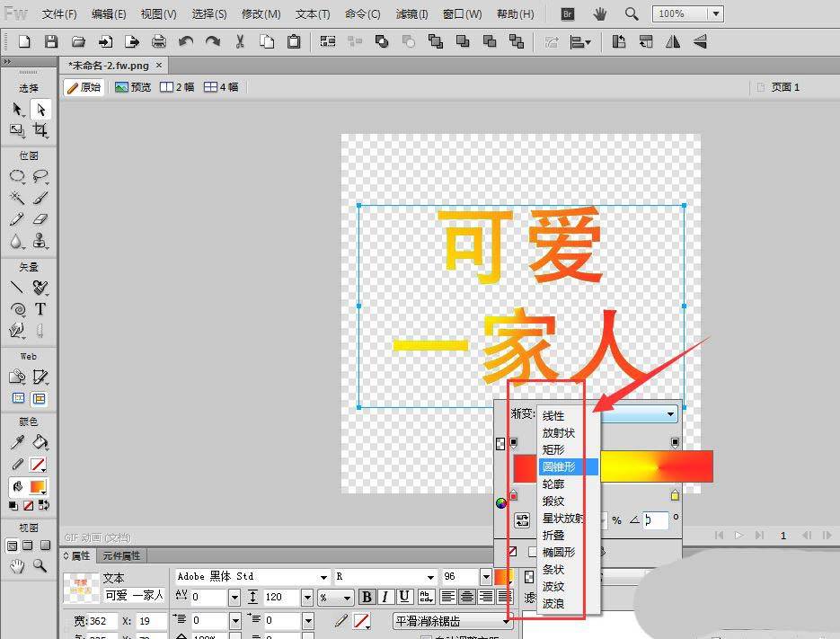Select the Paint Bucket tool
The height and width of the screenshot is (639, 840).
[40, 442]
